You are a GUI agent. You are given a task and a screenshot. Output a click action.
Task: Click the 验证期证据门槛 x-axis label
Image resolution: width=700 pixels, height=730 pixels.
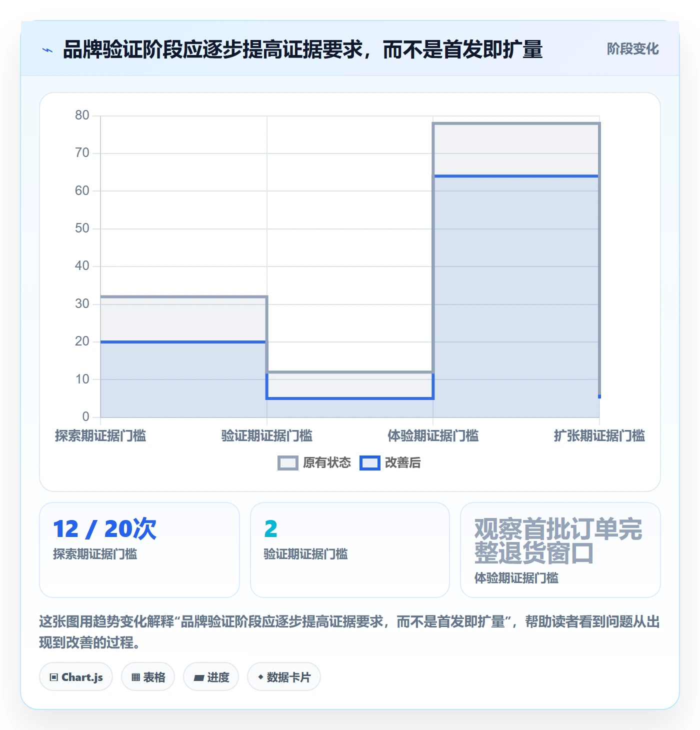[x=267, y=436]
